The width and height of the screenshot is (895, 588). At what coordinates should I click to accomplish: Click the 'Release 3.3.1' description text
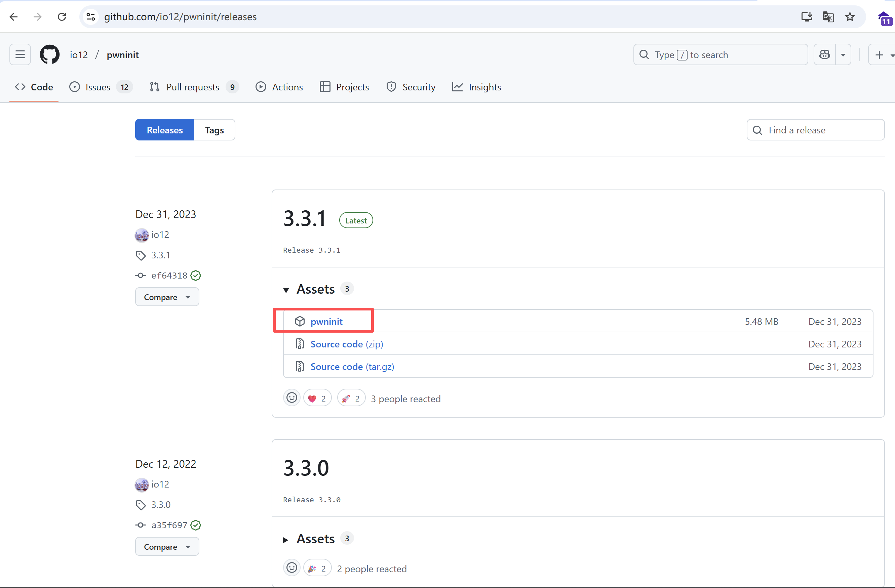tap(312, 250)
